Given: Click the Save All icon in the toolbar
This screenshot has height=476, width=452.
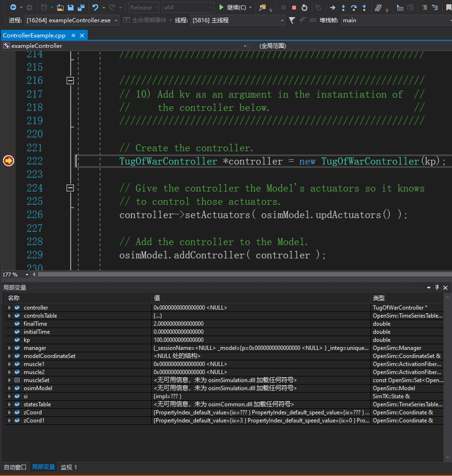Looking at the screenshot, I should [81, 8].
